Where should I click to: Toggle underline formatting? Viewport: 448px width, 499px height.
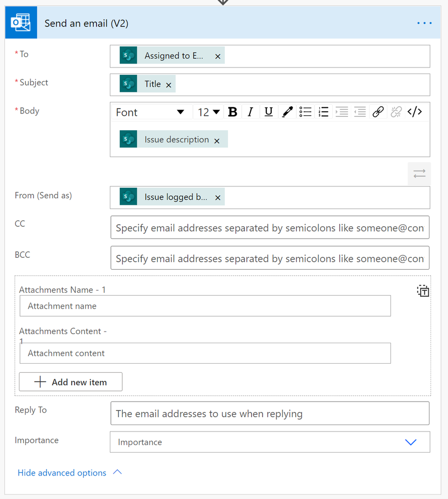[269, 112]
